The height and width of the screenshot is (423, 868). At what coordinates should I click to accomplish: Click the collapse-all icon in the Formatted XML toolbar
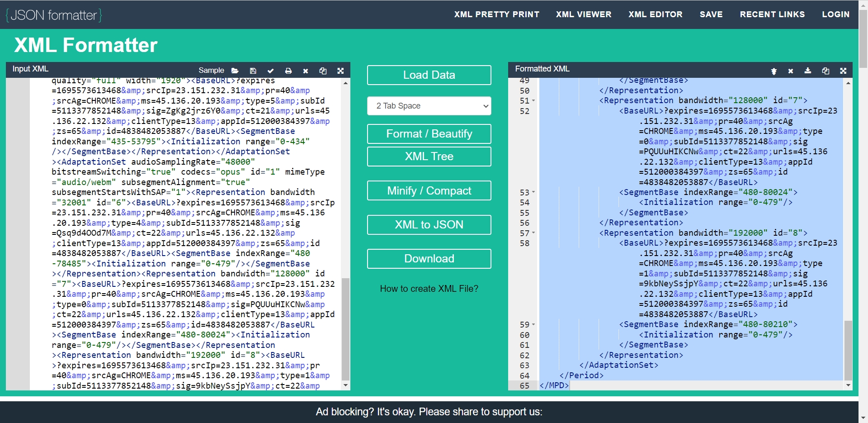coord(774,71)
